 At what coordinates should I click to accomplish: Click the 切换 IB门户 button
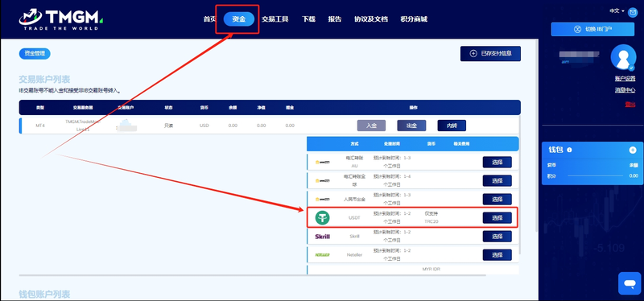pos(592,29)
